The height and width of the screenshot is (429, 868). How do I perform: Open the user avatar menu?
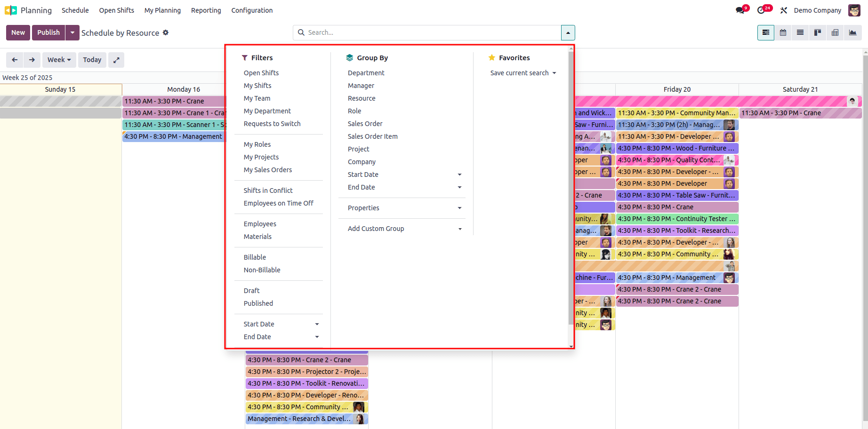(x=854, y=10)
